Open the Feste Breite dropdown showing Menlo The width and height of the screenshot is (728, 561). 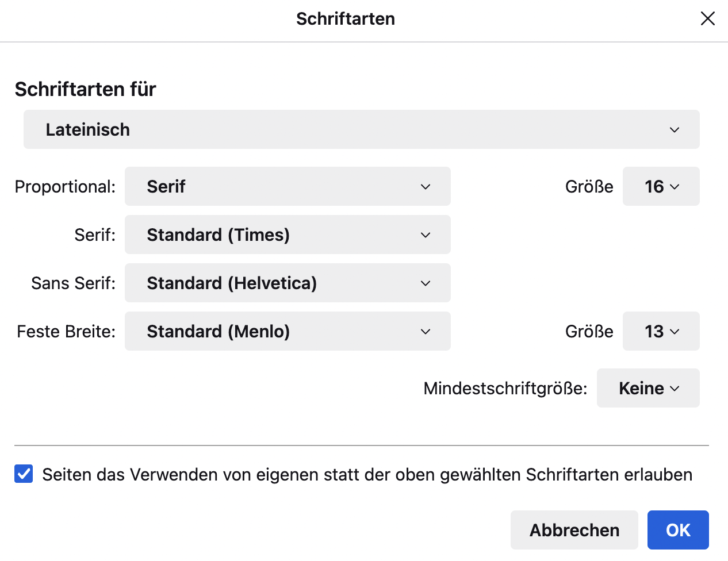point(287,332)
